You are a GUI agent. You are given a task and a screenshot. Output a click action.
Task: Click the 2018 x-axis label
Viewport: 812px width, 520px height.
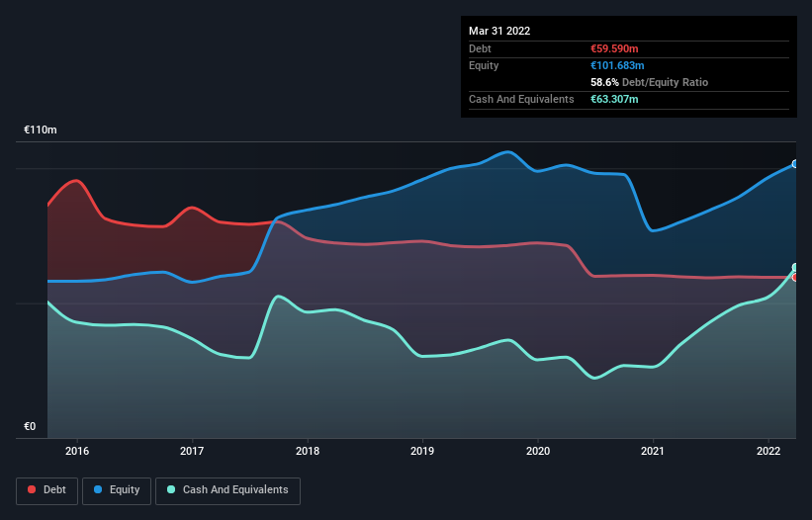point(308,451)
